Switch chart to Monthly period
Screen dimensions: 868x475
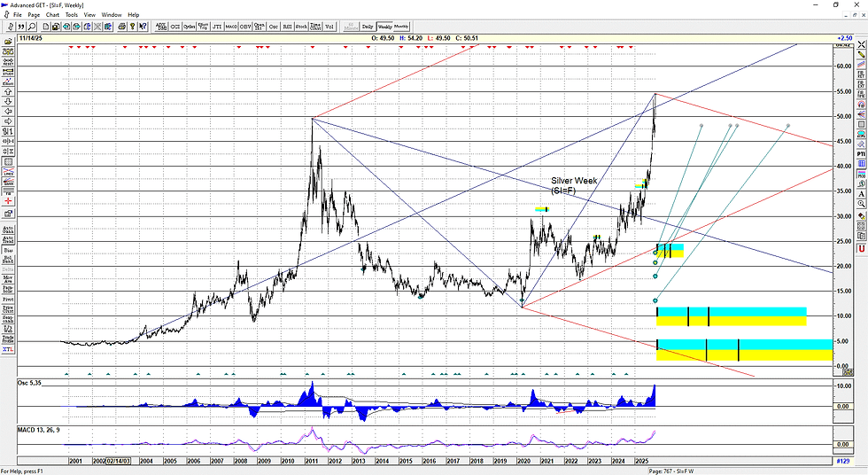401,27
